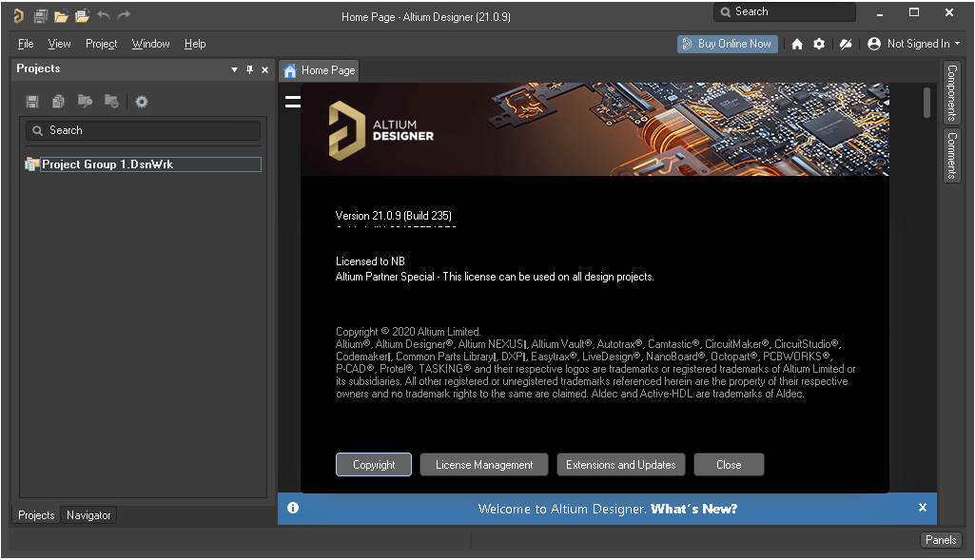The image size is (975, 560).
Task: Click the info icon in the welcome banner
Action: click(x=293, y=508)
